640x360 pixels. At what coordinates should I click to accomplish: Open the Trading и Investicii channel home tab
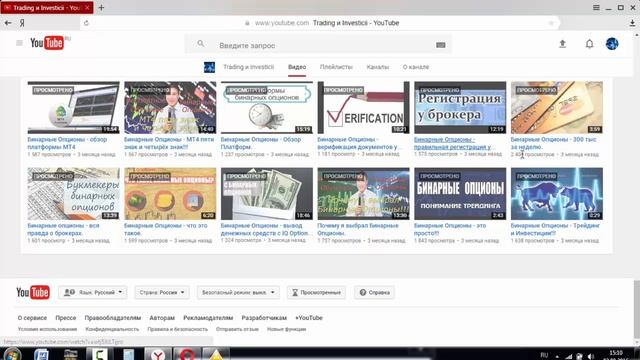248,67
